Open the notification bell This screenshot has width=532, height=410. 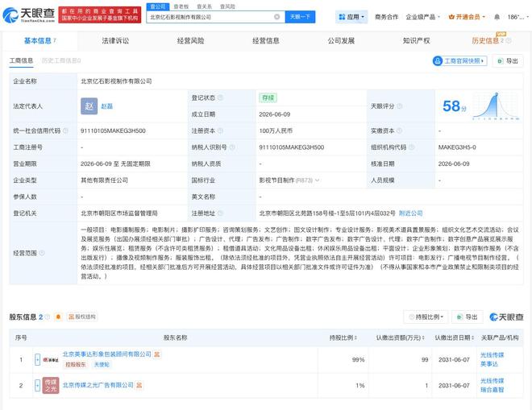[497, 17]
